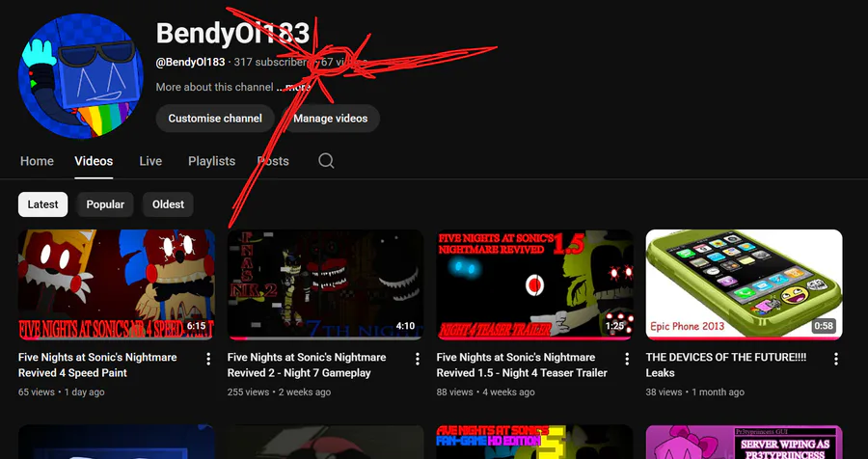Image resolution: width=868 pixels, height=459 pixels.
Task: Open Night 4 Teaser Trailer thumbnail
Action: click(x=534, y=284)
